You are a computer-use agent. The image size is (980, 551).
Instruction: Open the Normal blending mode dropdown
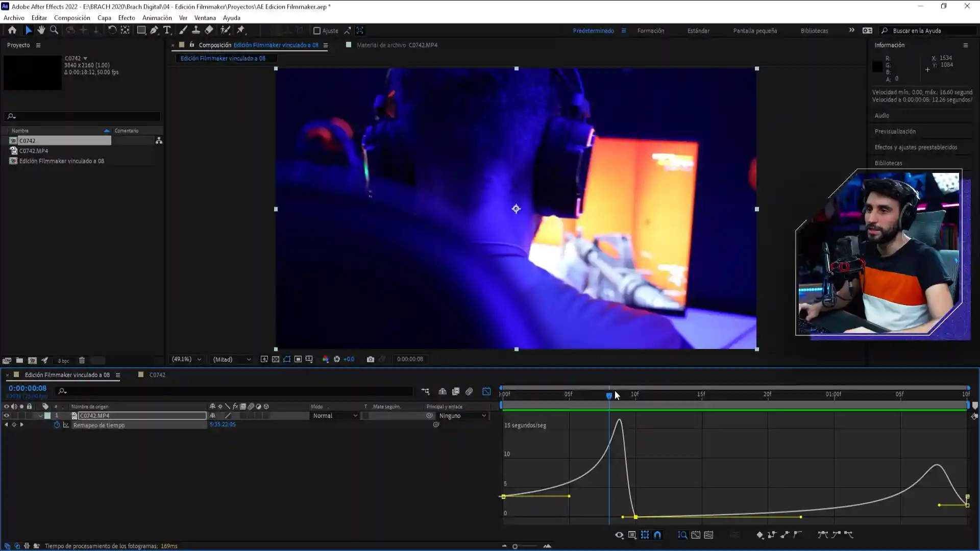[x=335, y=416]
